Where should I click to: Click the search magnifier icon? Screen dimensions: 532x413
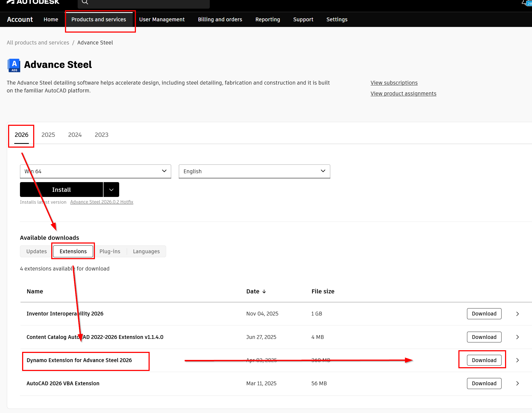click(x=85, y=2)
